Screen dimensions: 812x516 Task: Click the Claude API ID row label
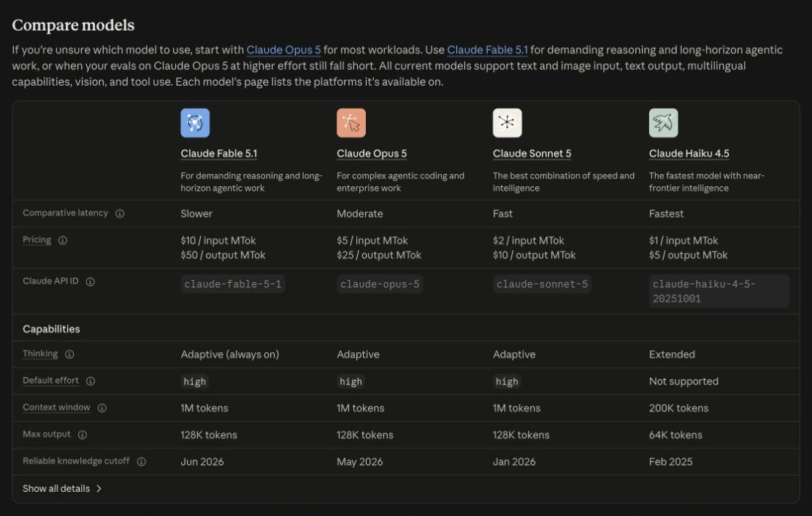(51, 281)
